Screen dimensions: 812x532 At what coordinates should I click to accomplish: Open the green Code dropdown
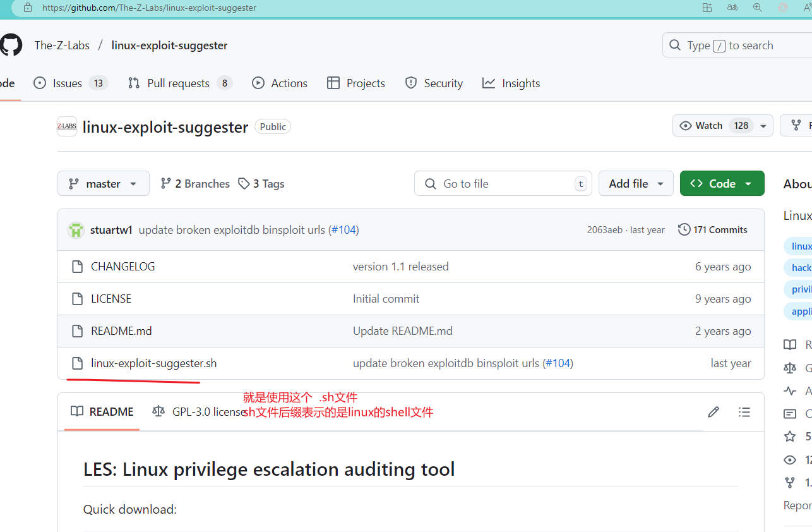[x=722, y=183]
